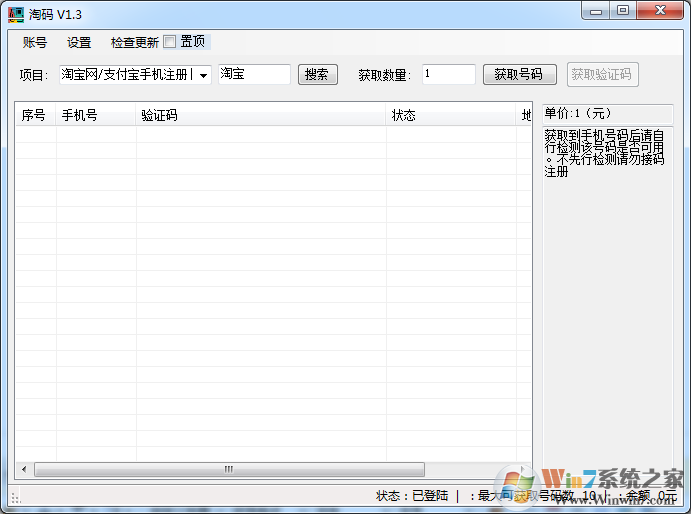691x514 pixels.
Task: Click the 获取号码 button
Action: coord(519,75)
